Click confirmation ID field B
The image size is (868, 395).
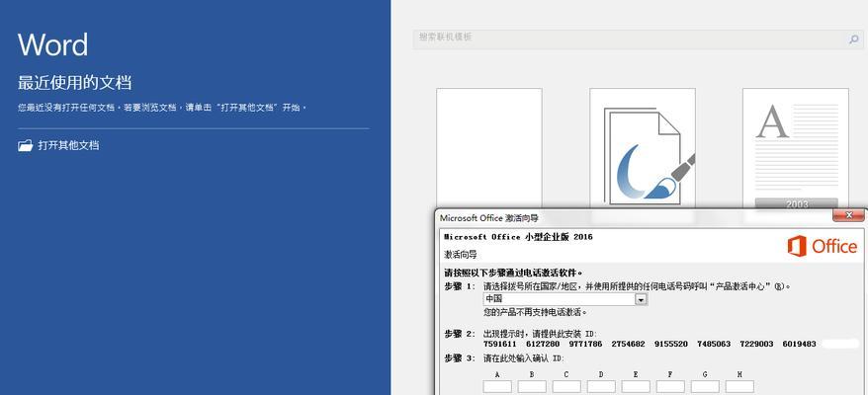click(532, 386)
